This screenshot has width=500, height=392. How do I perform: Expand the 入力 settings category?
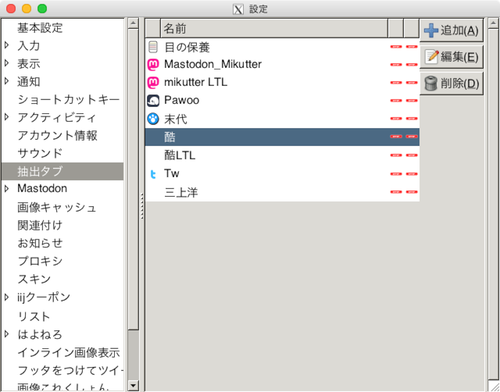7,45
